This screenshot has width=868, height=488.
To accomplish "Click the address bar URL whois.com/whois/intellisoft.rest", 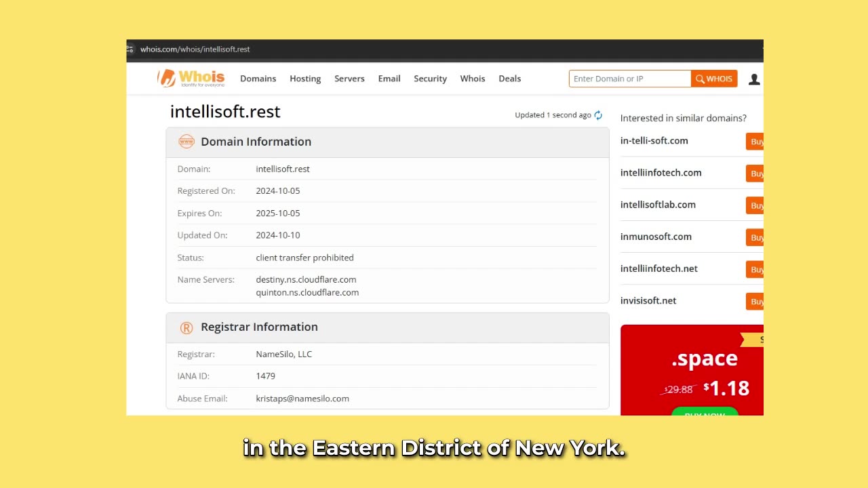I will coord(195,49).
